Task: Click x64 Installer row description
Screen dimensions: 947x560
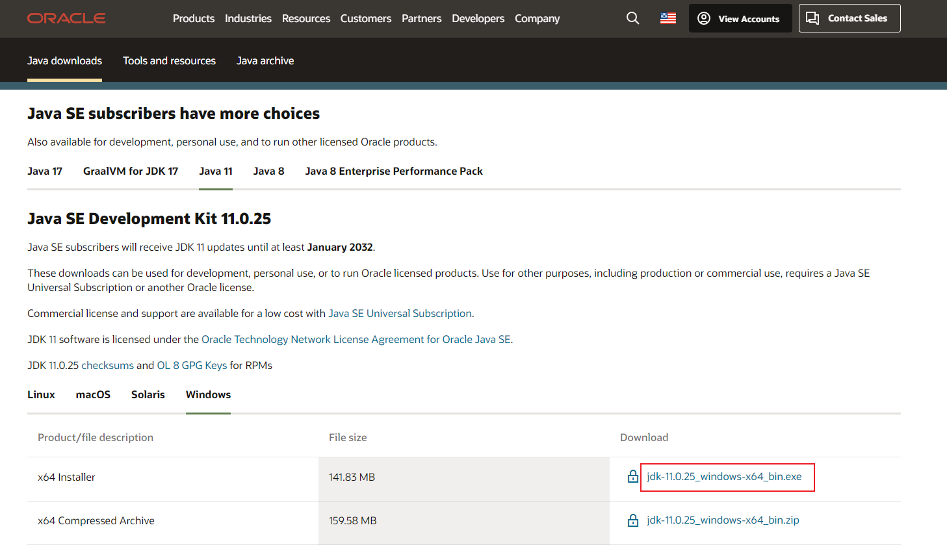Action: click(66, 477)
